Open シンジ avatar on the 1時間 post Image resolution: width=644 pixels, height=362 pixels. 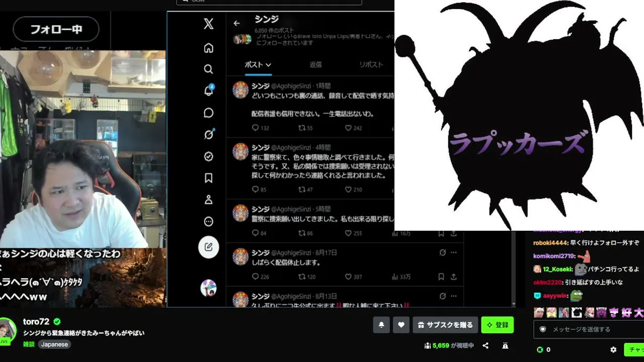coord(240,90)
